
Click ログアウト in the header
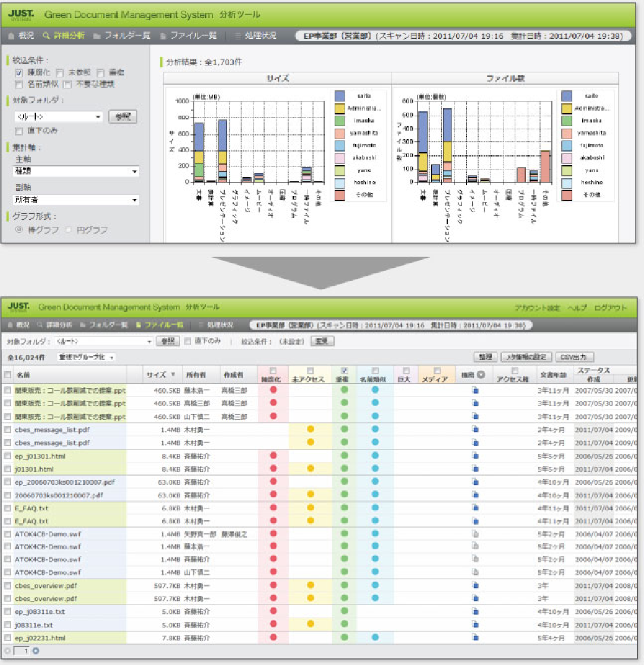click(x=611, y=307)
